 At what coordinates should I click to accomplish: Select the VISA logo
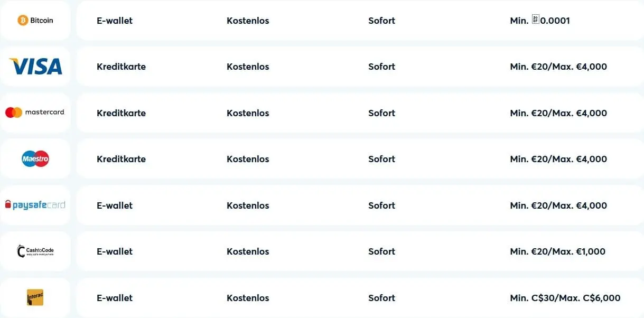35,67
